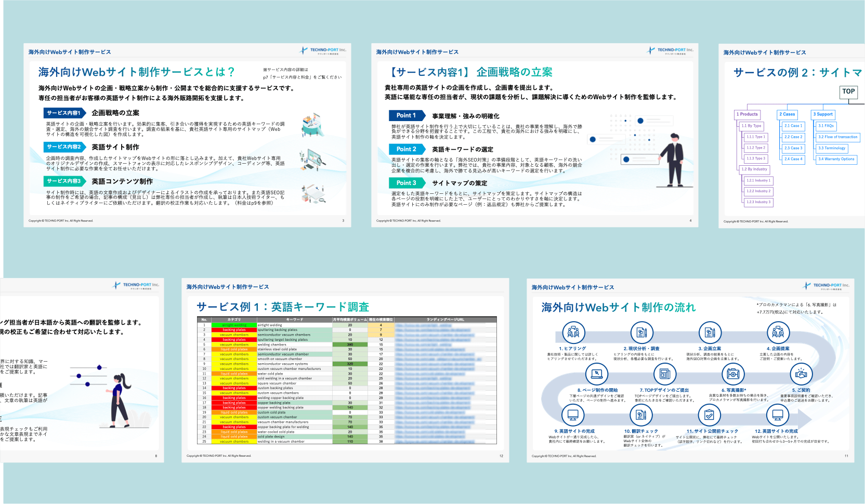The width and height of the screenshot is (865, 504).
Task: Click the newspaper icon for 7. TOPデザインのご提出
Action: pyautogui.click(x=665, y=374)
